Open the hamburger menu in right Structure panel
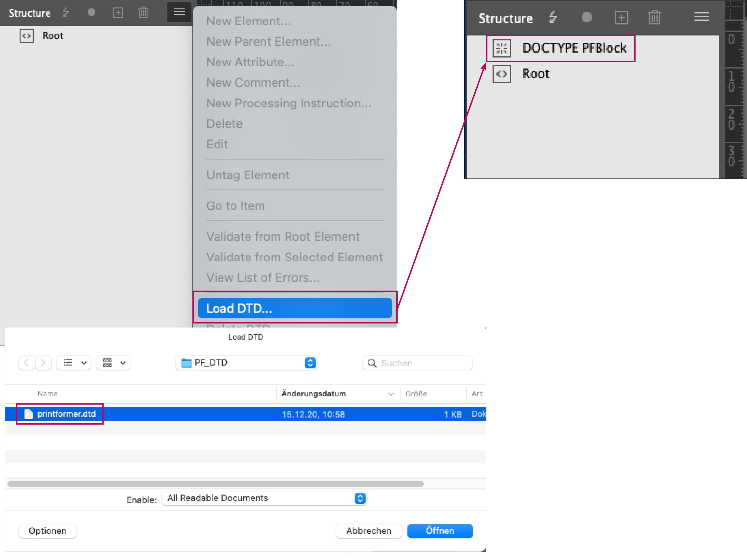Image resolution: width=747 pixels, height=560 pixels. [x=702, y=17]
